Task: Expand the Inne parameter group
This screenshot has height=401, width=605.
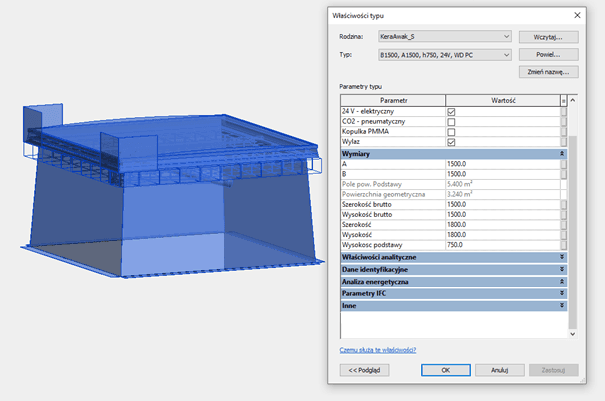Action: [x=562, y=305]
